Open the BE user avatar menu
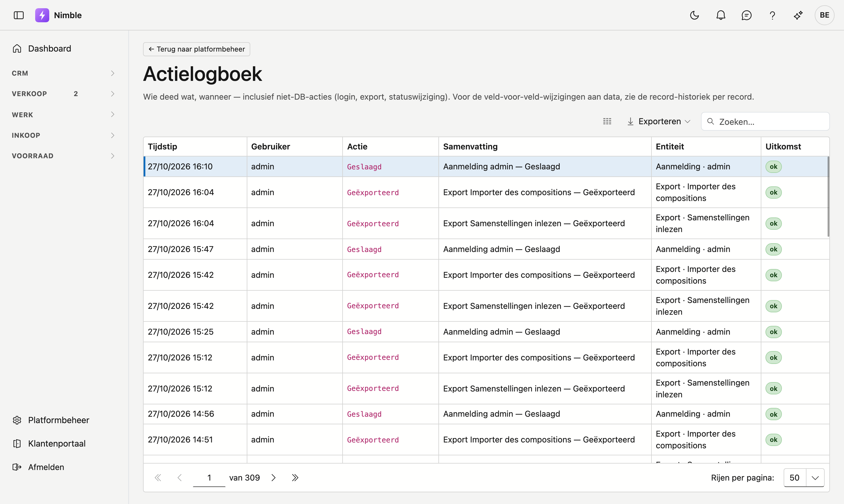This screenshot has height=504, width=844. click(824, 15)
